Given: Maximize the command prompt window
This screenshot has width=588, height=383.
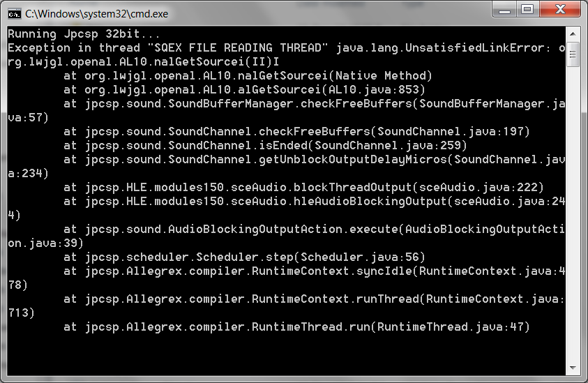Looking at the screenshot, I should coord(528,9).
